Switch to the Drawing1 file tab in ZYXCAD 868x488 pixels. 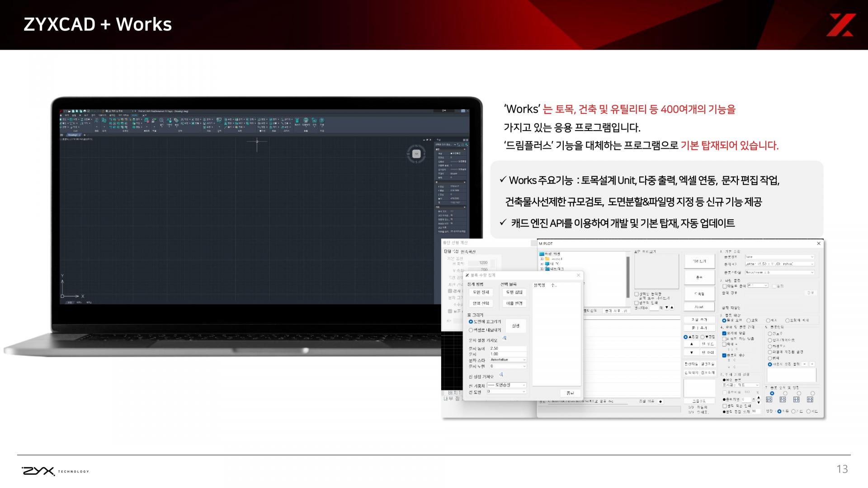coord(72,135)
